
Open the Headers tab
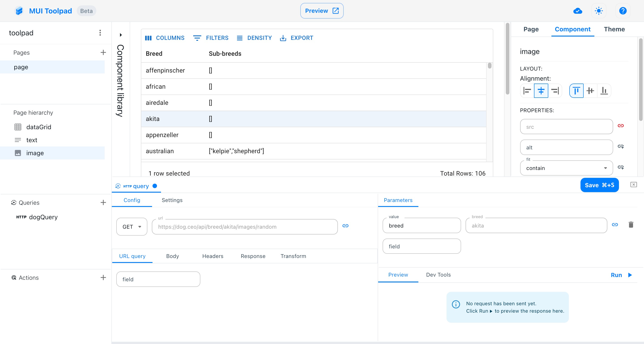[x=212, y=256]
